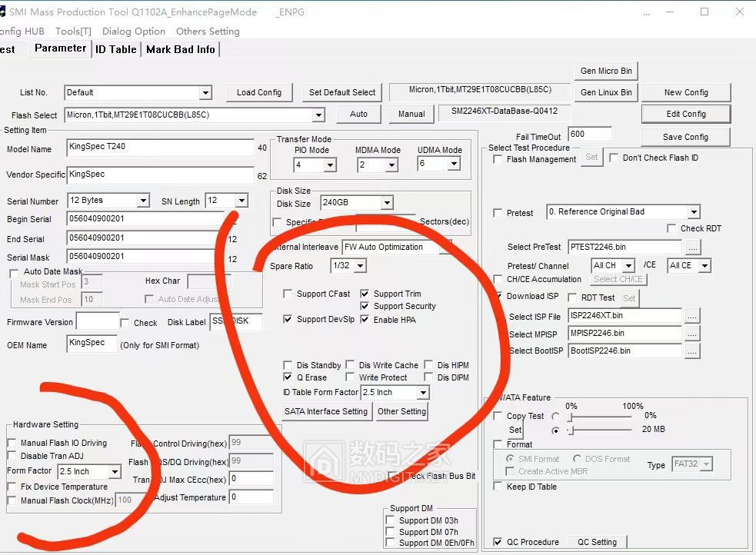Switch to the Mark Bad Info tab
756x555 pixels.
tap(180, 49)
